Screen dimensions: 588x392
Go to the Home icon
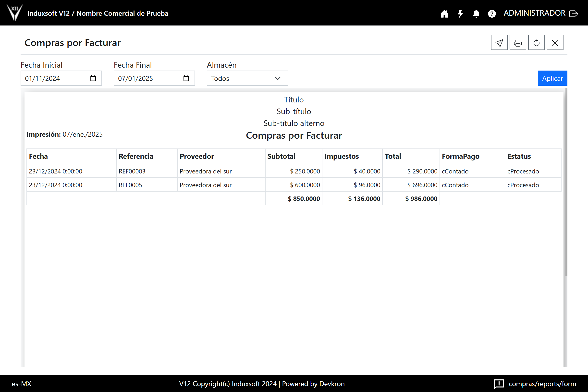(x=444, y=13)
